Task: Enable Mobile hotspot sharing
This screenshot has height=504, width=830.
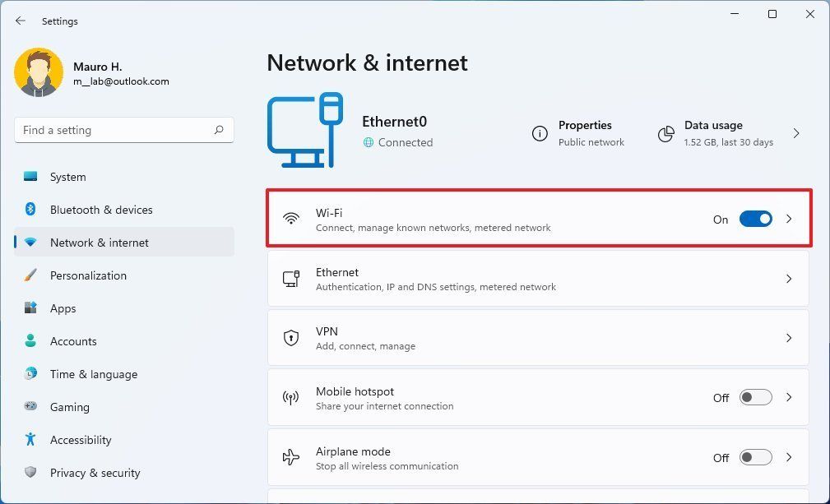Action: click(x=754, y=397)
